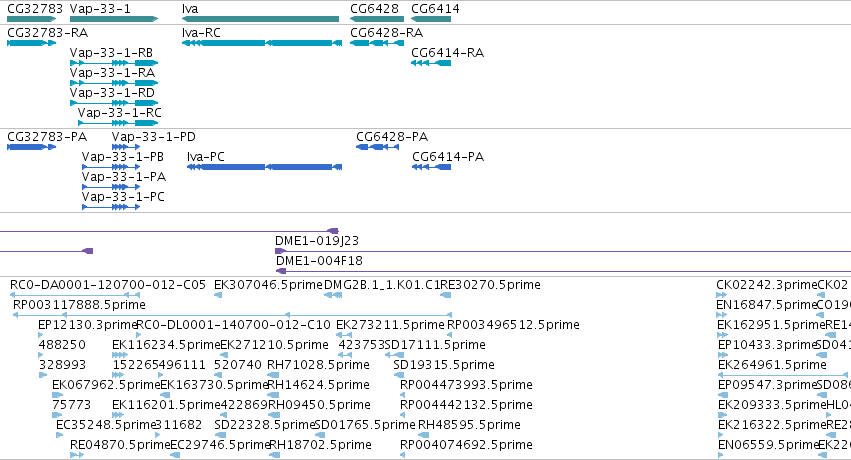Viewport: 851px width, 460px height.
Task: Click the Vap-33-1-RC transcript
Action: tap(118, 123)
